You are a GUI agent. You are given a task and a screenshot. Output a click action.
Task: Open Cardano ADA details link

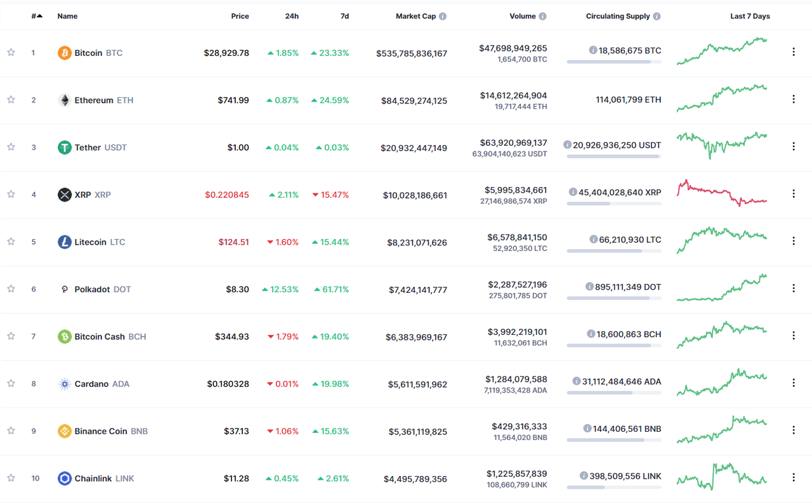pos(101,384)
